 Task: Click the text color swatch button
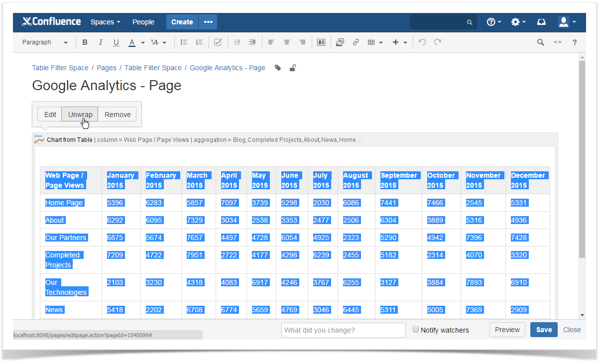coord(132,43)
